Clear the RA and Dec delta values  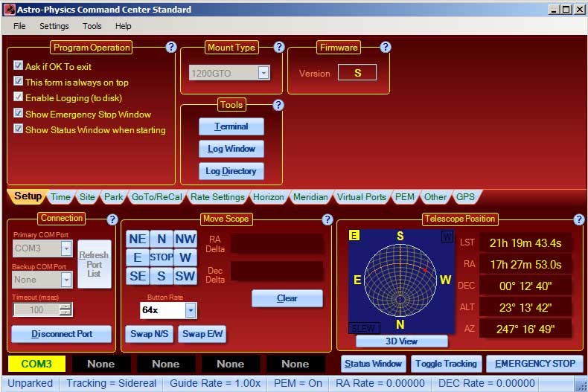tap(287, 298)
